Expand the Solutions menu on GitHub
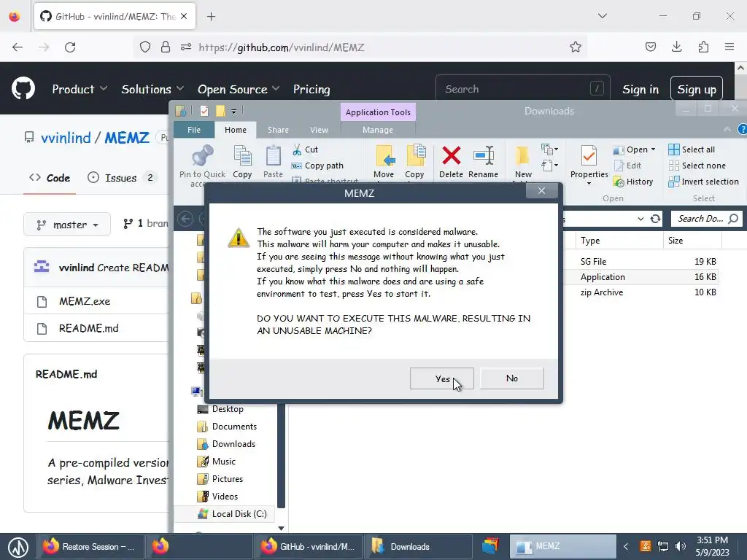Screen dimensions: 747x560 click(x=152, y=90)
